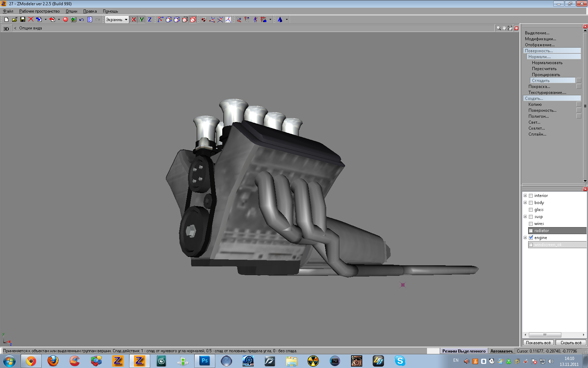The width and height of the screenshot is (588, 368).
Task: Open Skype from the taskbar
Action: coord(400,361)
